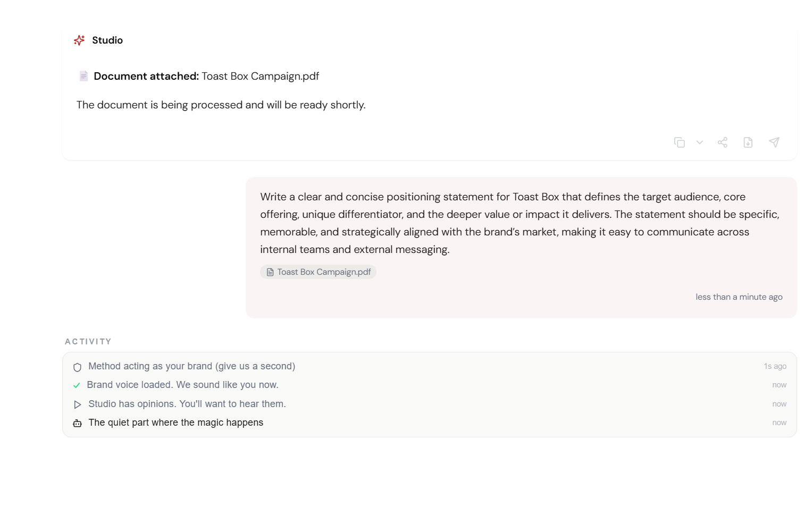Click the Studio sparkle logo icon

79,40
